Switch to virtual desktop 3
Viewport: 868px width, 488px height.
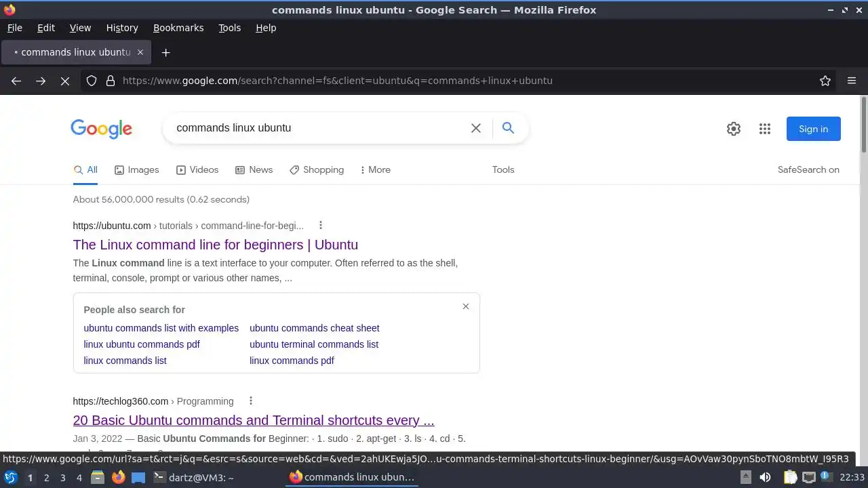62,478
